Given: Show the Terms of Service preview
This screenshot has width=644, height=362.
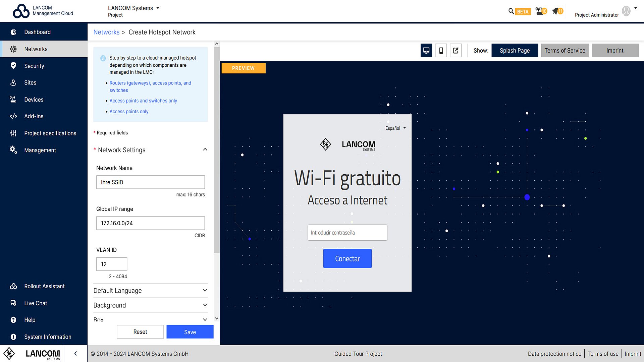Looking at the screenshot, I should (x=565, y=50).
